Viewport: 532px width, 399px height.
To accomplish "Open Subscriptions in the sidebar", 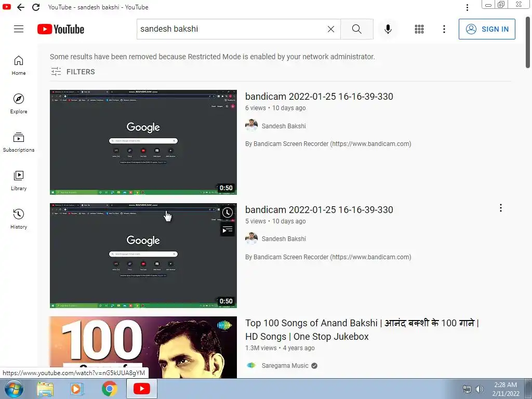I will pos(19,142).
